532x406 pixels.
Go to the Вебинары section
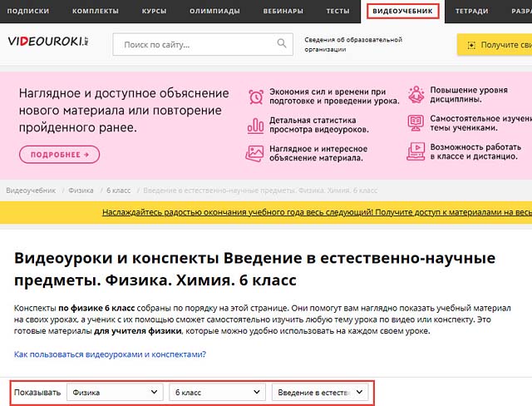point(283,11)
